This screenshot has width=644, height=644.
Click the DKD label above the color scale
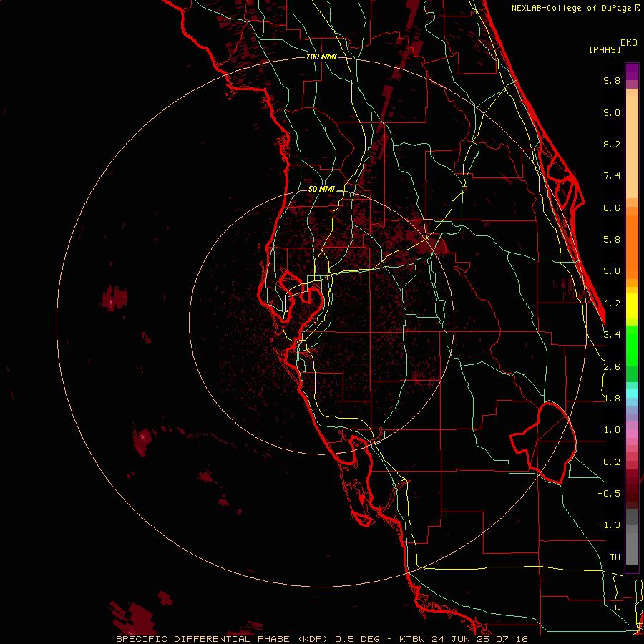[x=629, y=43]
